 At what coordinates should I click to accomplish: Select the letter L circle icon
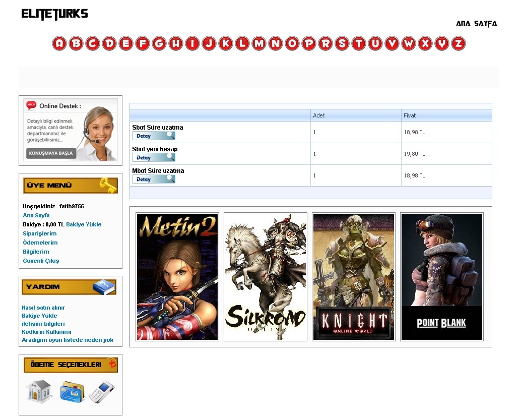pos(242,43)
